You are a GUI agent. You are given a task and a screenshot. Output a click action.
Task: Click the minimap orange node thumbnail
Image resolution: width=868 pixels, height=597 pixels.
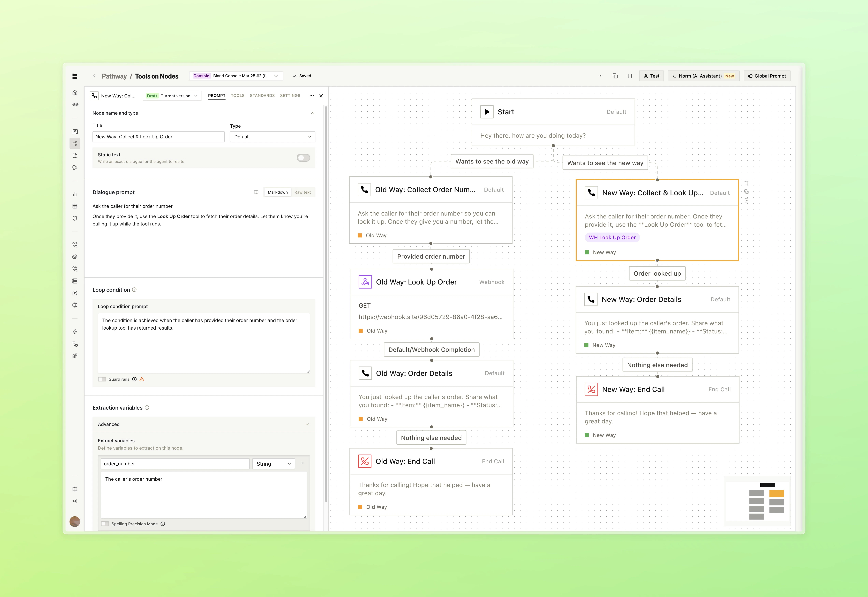776,493
